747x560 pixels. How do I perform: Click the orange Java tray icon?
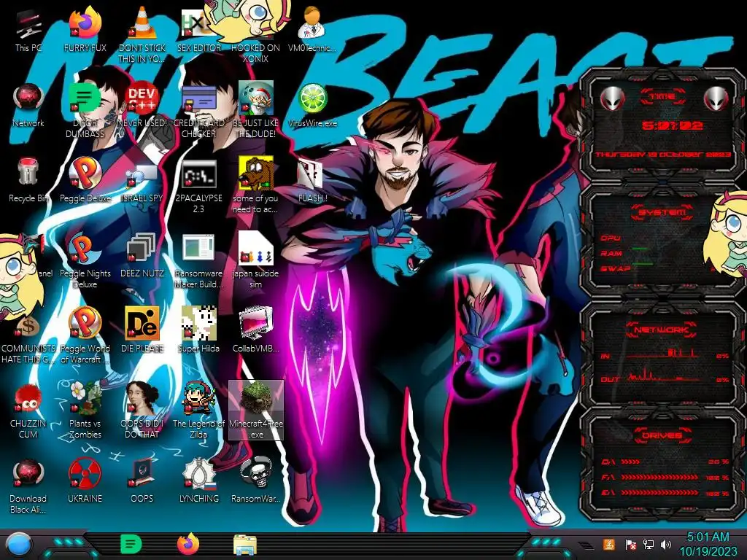pyautogui.click(x=609, y=544)
